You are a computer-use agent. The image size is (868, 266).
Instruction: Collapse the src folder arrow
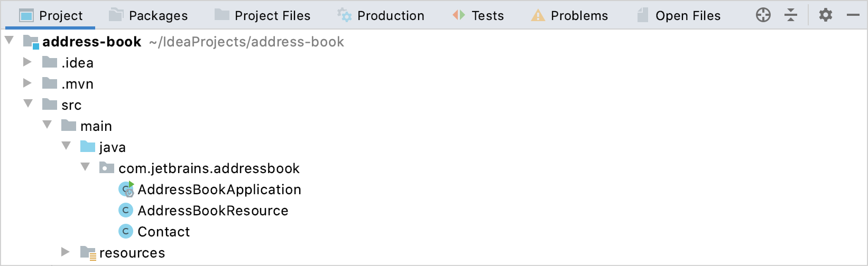(28, 104)
